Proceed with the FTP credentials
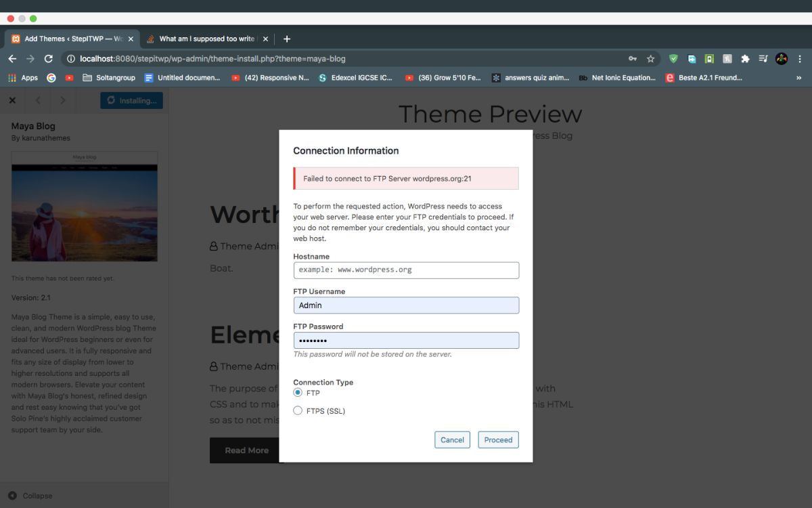Viewport: 812px width, 508px height. point(498,440)
